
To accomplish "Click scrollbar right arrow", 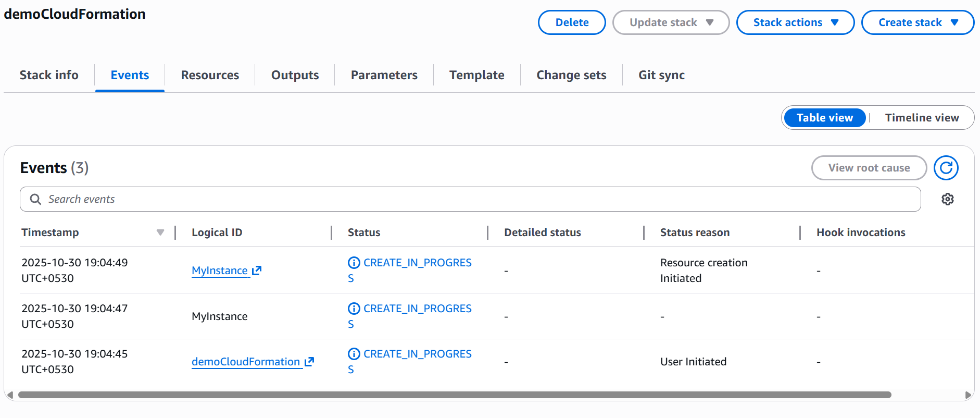I will coord(968,395).
